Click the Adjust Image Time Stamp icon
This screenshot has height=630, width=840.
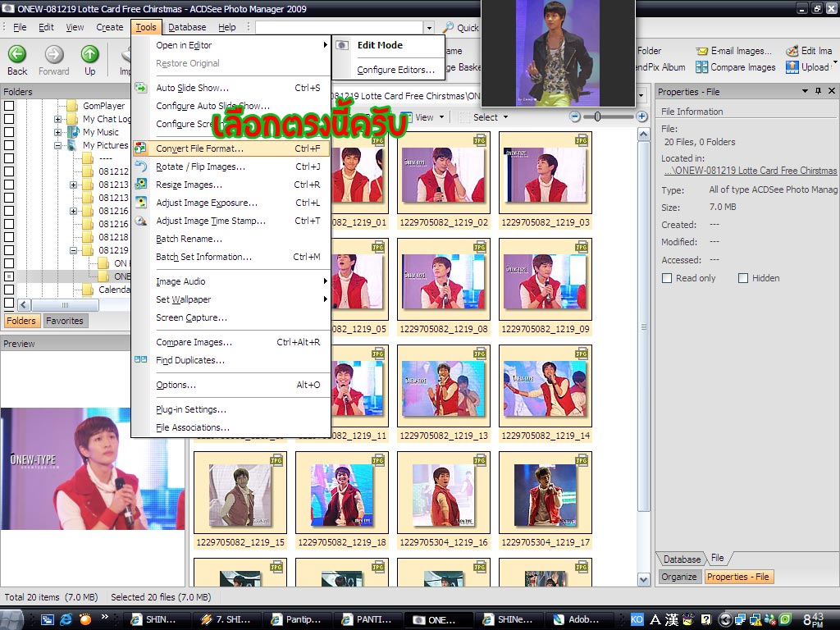[x=141, y=221]
